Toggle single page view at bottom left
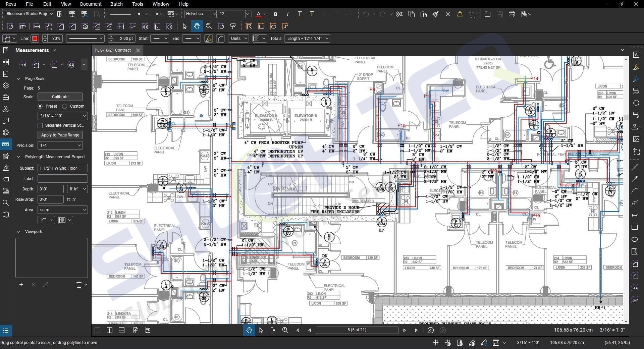644x349 pixels. point(97,330)
